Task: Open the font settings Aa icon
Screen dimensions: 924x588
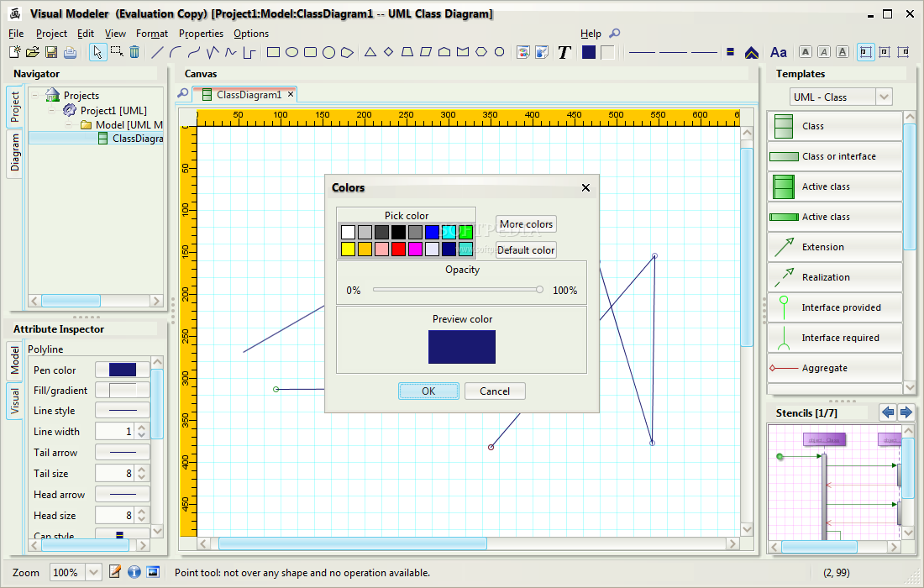Action: [x=779, y=52]
